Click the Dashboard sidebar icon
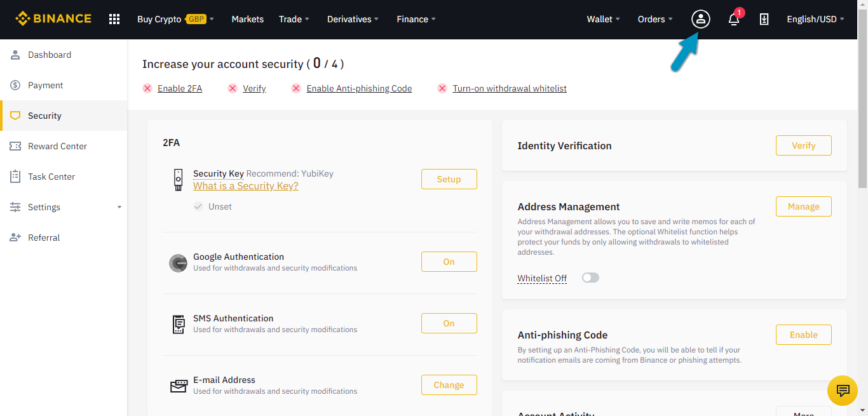868x416 pixels. 15,55
